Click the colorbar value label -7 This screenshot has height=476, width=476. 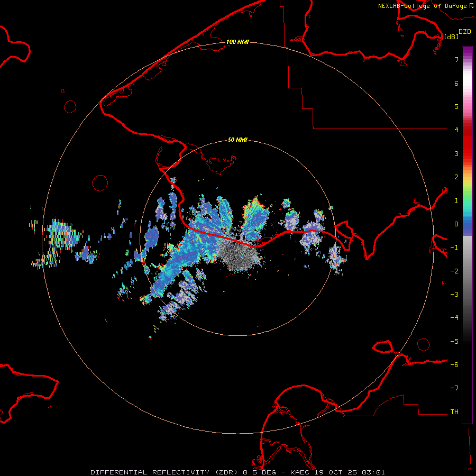[454, 388]
